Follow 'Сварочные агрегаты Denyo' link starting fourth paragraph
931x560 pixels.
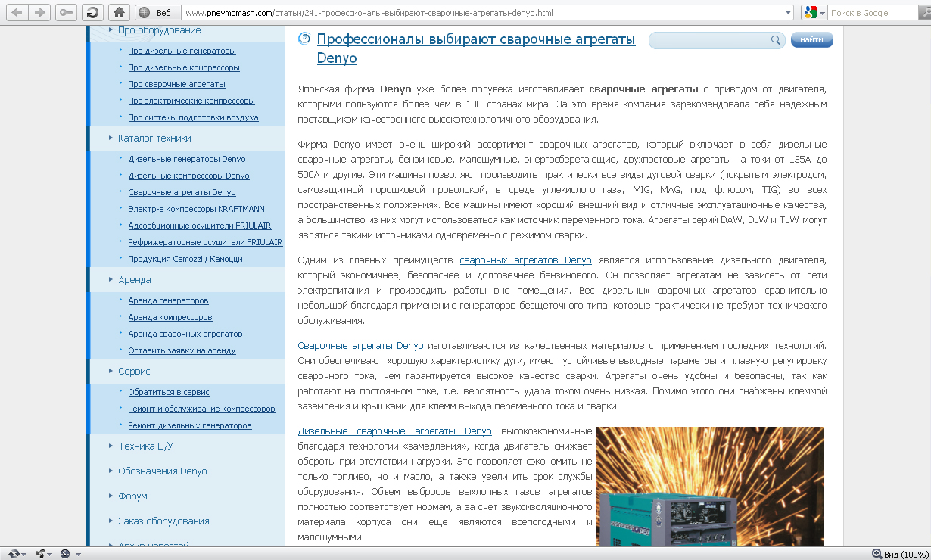click(x=360, y=346)
